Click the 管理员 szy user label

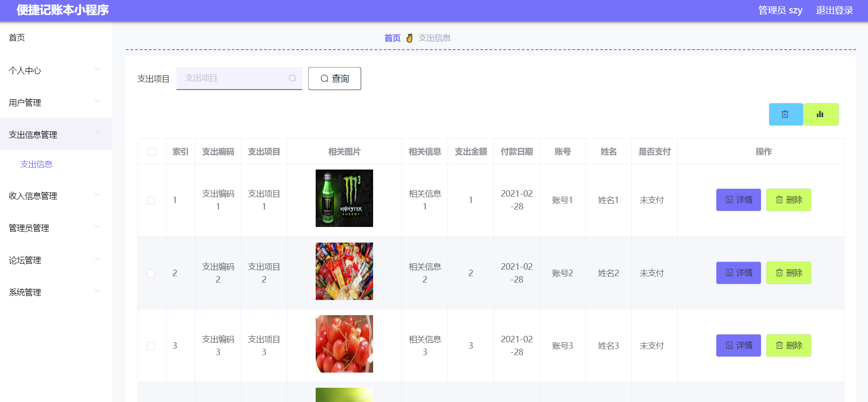(x=780, y=10)
